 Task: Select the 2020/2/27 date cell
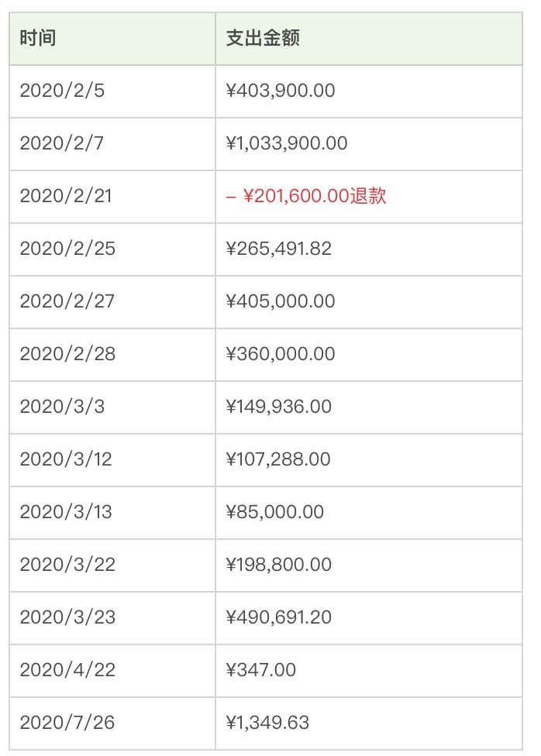coord(67,301)
